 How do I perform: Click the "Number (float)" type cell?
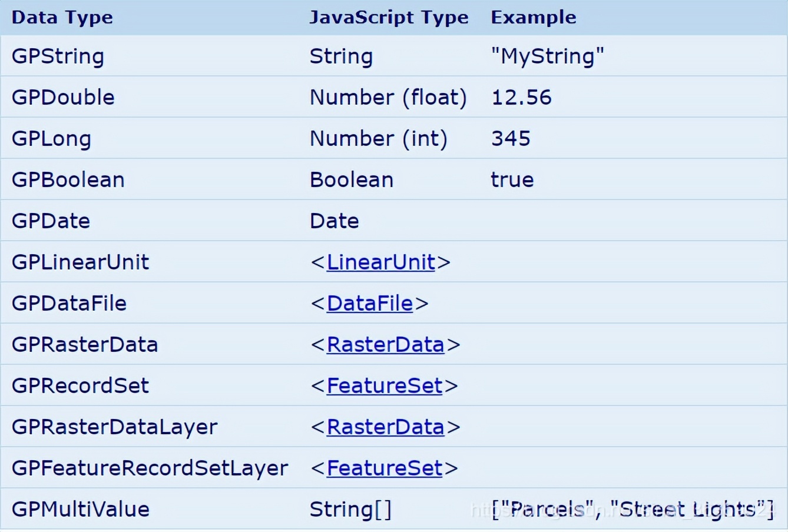click(x=388, y=97)
